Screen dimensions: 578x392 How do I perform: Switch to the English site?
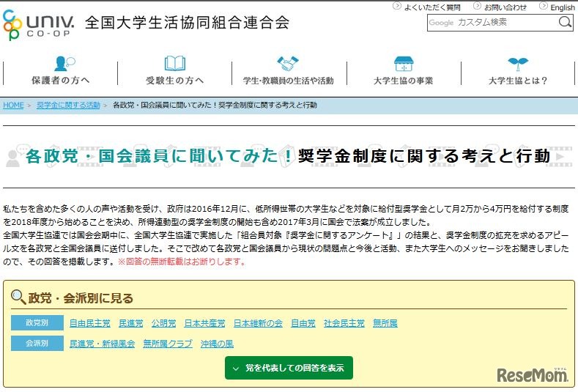(562, 7)
